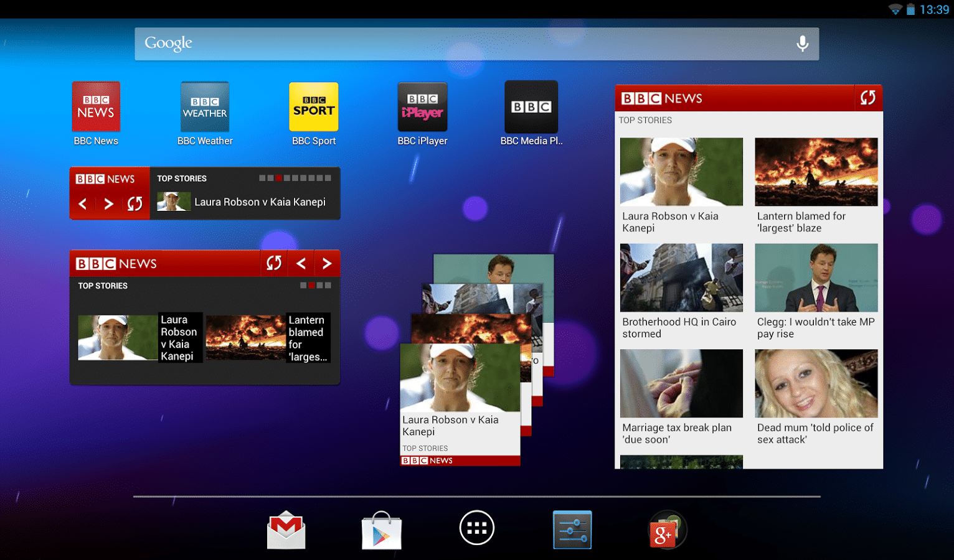This screenshot has height=560, width=954.
Task: Tap BBC News logo on small ticker widget
Action: click(x=105, y=179)
